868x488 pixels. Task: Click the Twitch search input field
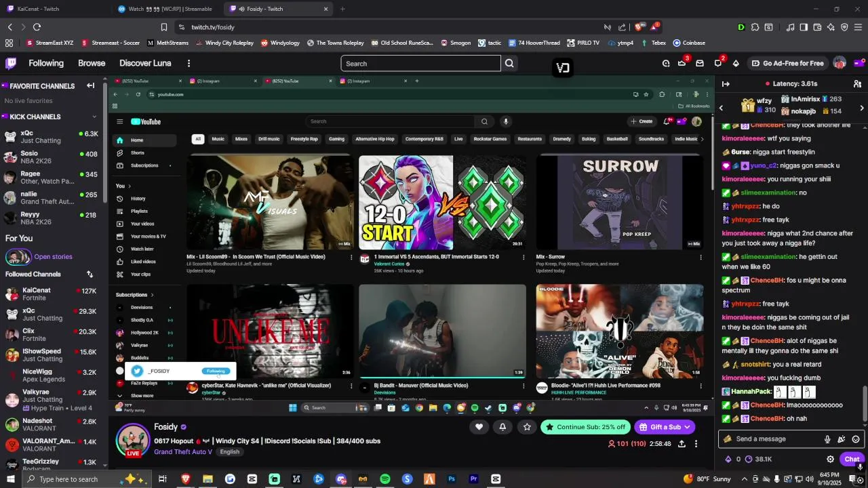pos(420,63)
